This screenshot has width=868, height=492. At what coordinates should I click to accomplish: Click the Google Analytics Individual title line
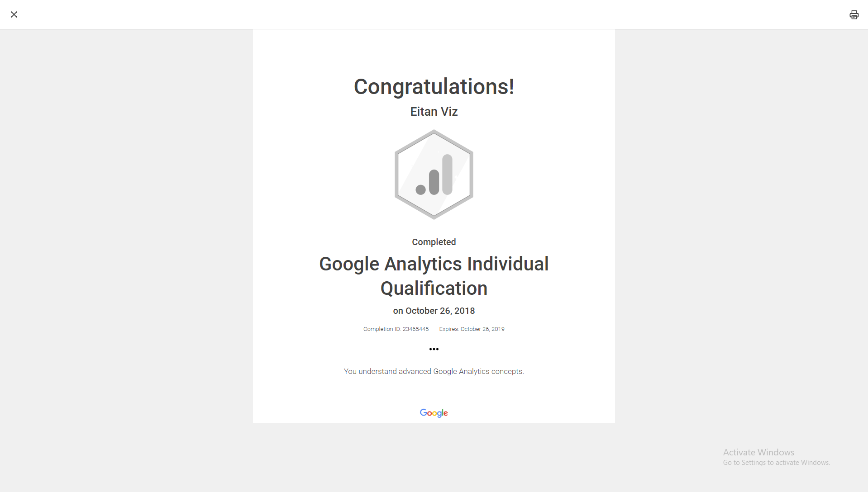(434, 264)
